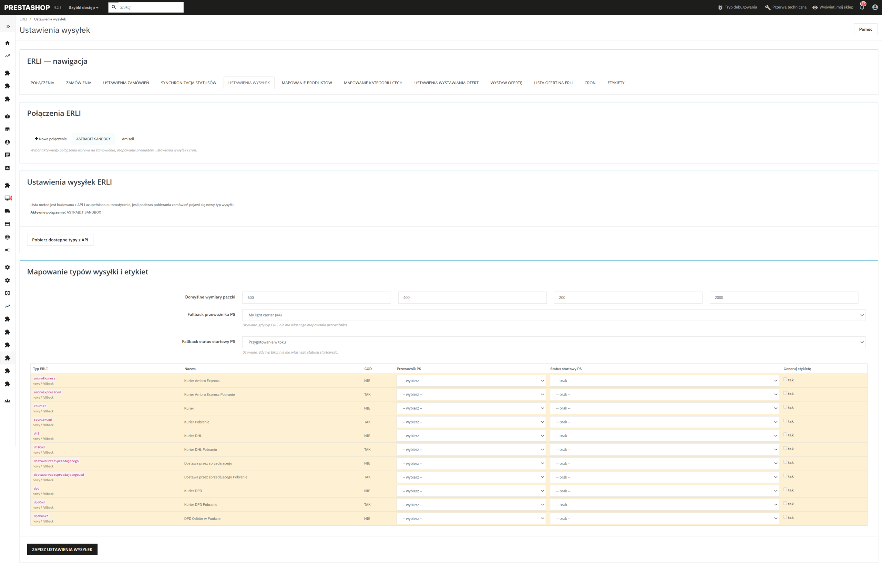Open design via the desktop monitor icon

coord(8,198)
